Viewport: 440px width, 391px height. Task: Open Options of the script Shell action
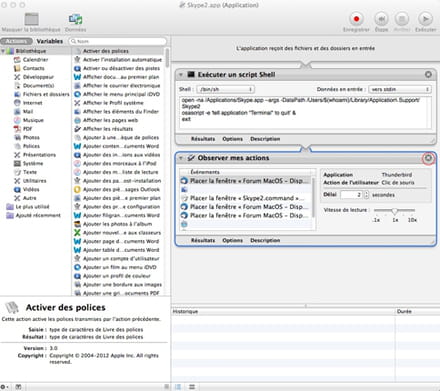pos(232,139)
